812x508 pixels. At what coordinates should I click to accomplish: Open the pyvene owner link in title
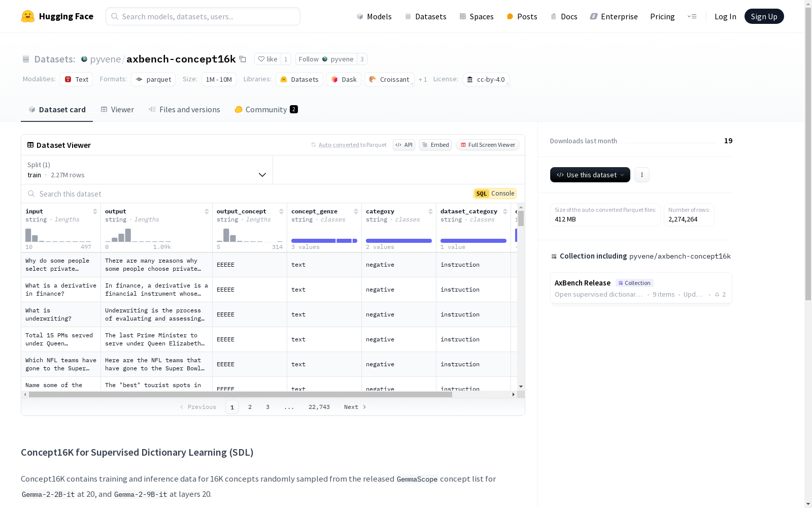pyautogui.click(x=106, y=59)
